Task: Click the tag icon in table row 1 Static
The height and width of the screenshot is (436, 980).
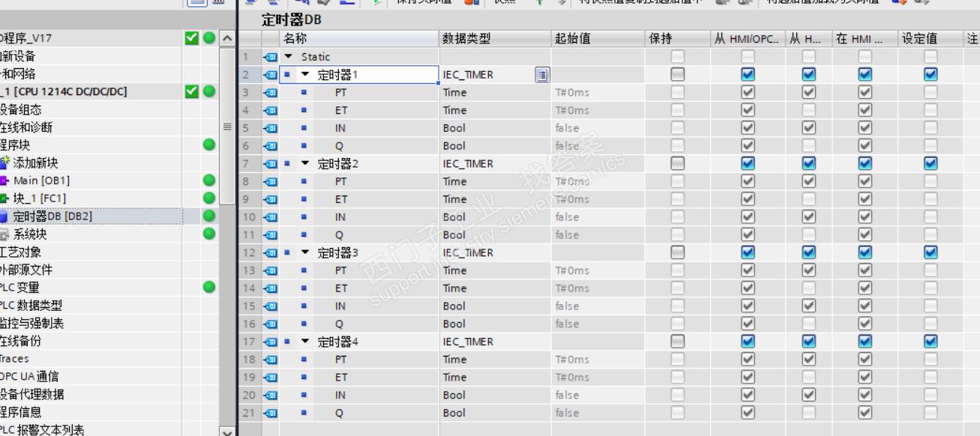Action: [271, 57]
